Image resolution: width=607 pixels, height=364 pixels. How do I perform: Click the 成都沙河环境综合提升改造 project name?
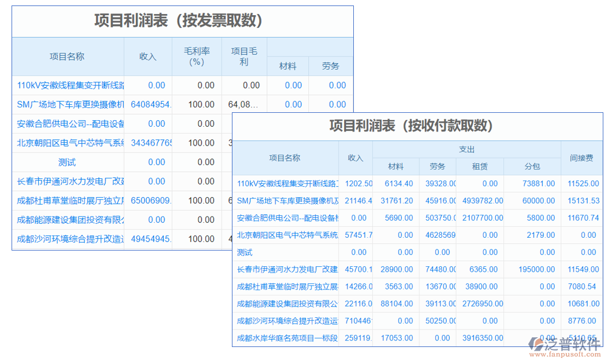click(69, 238)
